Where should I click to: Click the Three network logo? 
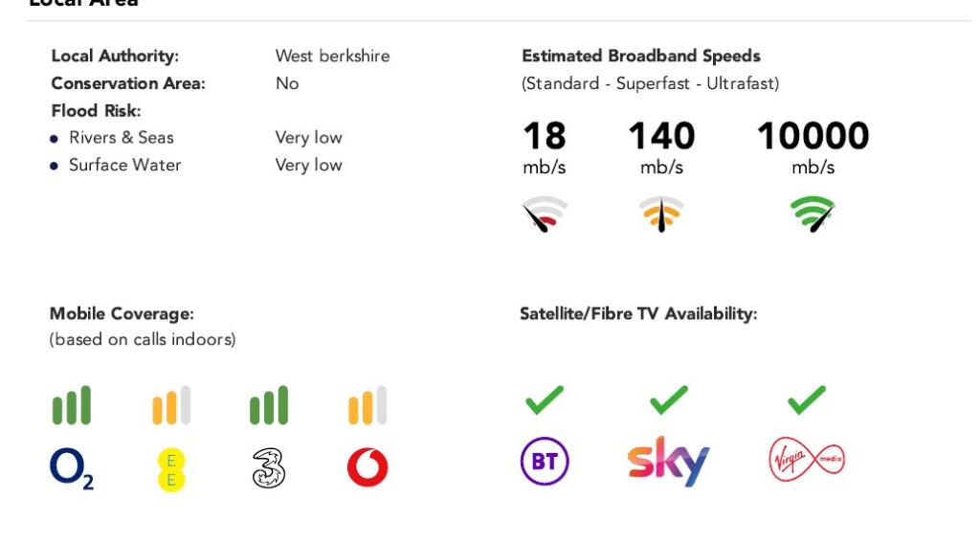pos(268,468)
